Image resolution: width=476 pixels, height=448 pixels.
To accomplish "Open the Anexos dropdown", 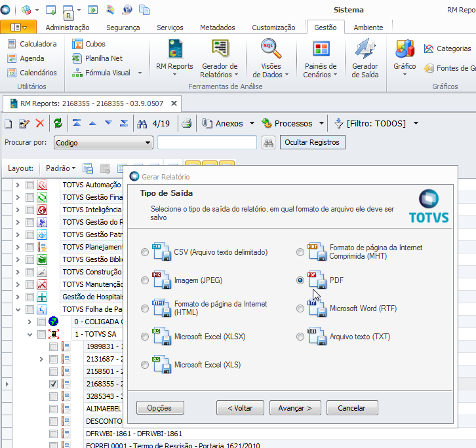I will 252,123.
